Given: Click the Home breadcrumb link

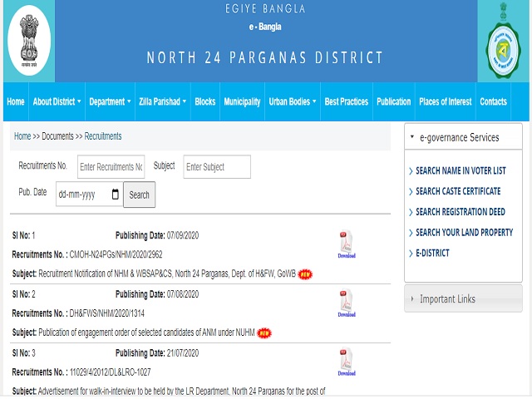Looking at the screenshot, I should tap(22, 136).
